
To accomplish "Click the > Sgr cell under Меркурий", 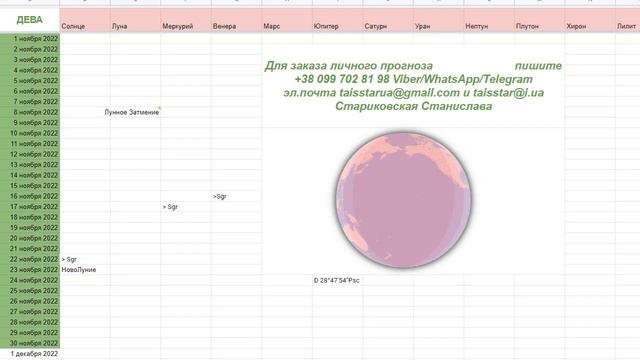I will pyautogui.click(x=186, y=207).
